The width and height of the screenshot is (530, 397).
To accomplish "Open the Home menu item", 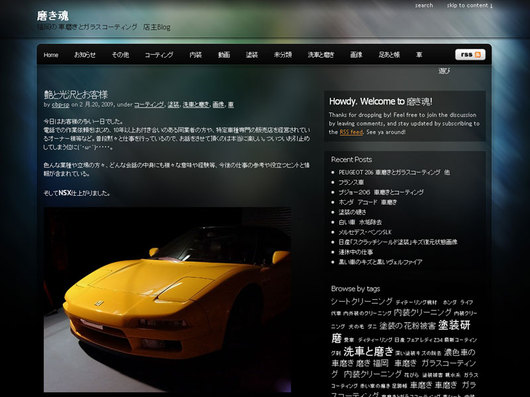I will (x=51, y=55).
